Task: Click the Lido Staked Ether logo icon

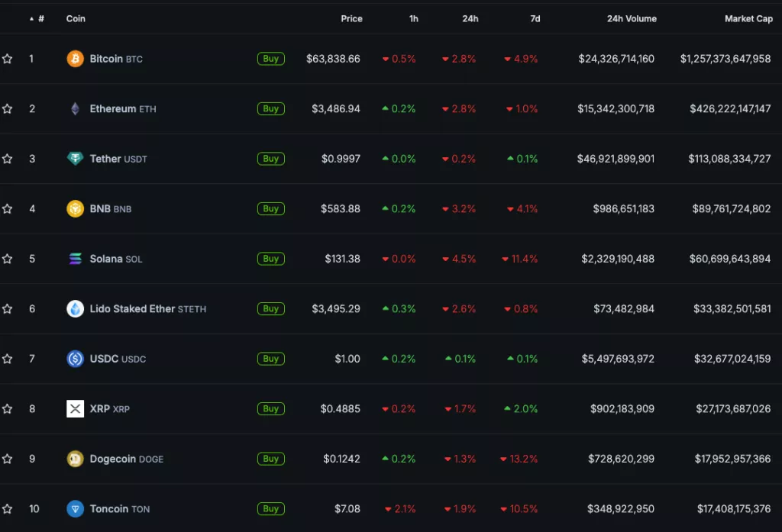Action: click(x=76, y=308)
